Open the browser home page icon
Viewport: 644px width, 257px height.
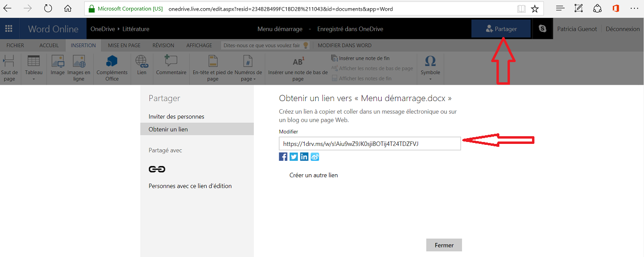[x=68, y=9]
